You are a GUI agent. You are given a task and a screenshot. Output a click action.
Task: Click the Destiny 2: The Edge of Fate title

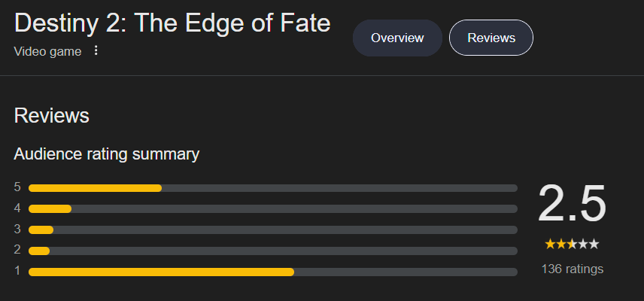click(x=172, y=23)
